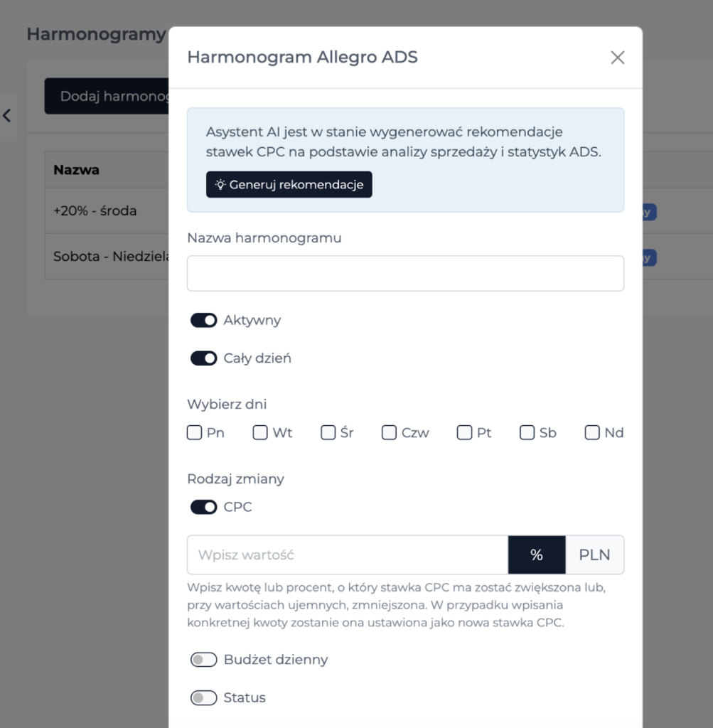Tick the Śr day checkbox
Image resolution: width=713 pixels, height=728 pixels.
tap(328, 433)
